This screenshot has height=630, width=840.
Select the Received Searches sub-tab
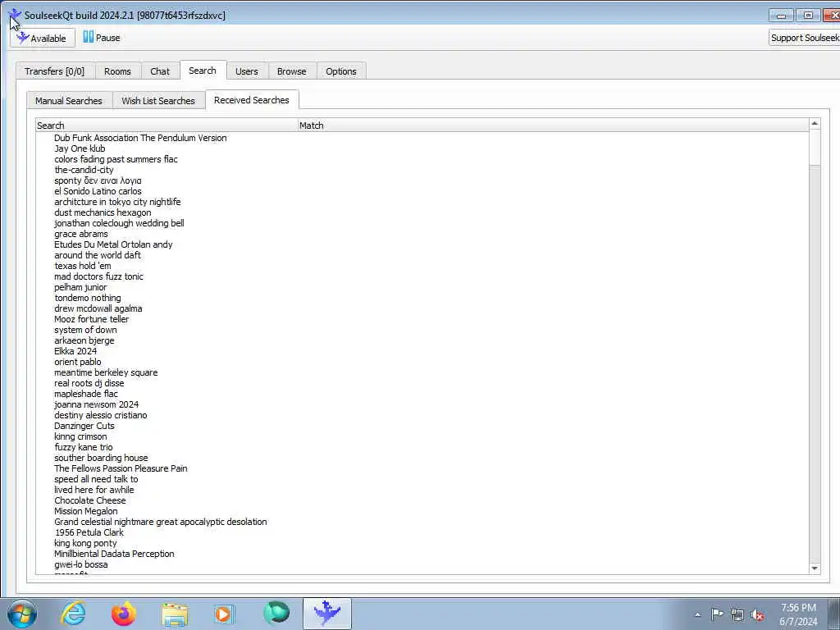point(251,100)
